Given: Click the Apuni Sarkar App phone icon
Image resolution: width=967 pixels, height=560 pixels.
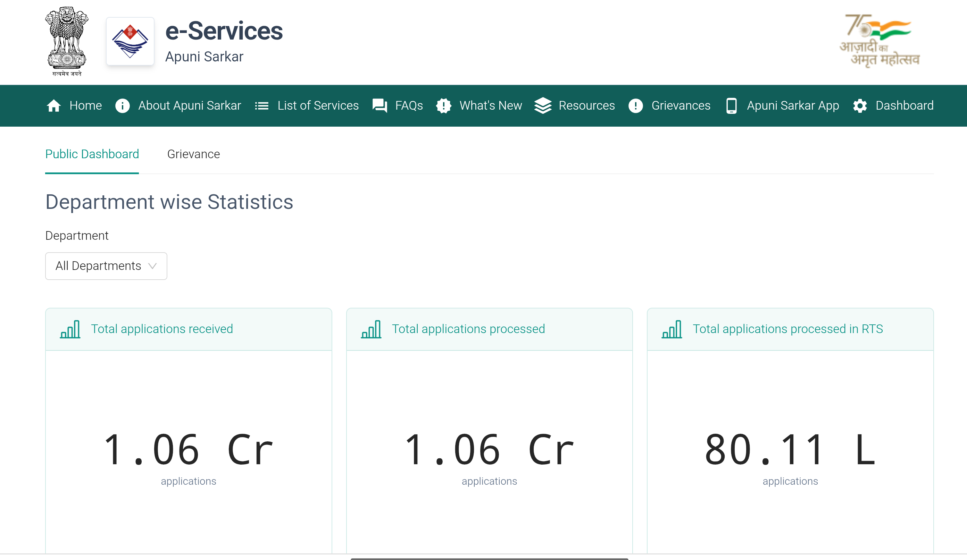Looking at the screenshot, I should [x=731, y=105].
